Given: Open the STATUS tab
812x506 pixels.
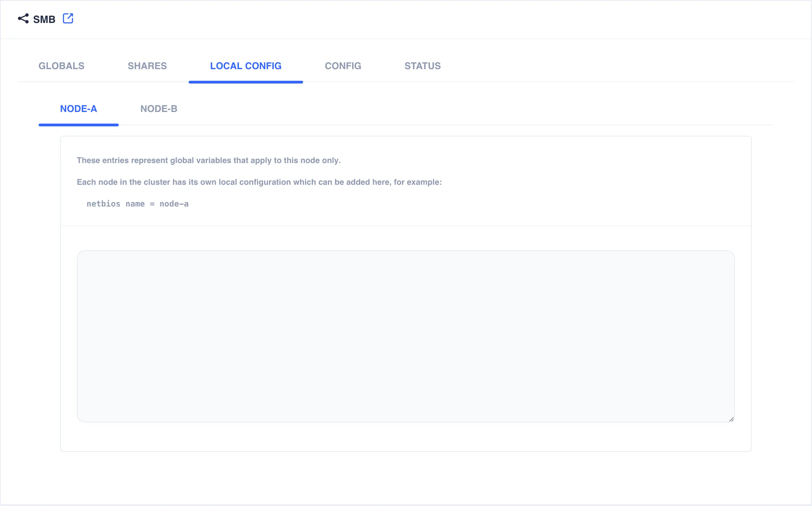Looking at the screenshot, I should [422, 65].
